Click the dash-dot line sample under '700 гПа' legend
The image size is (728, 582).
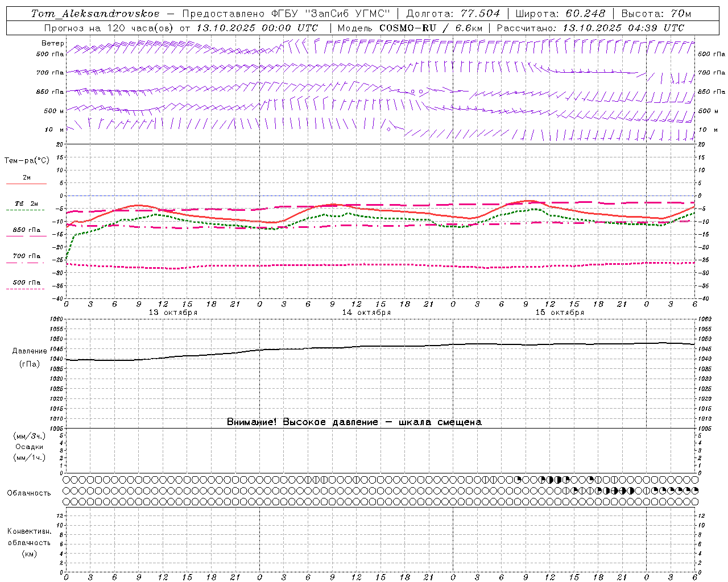[26, 263]
